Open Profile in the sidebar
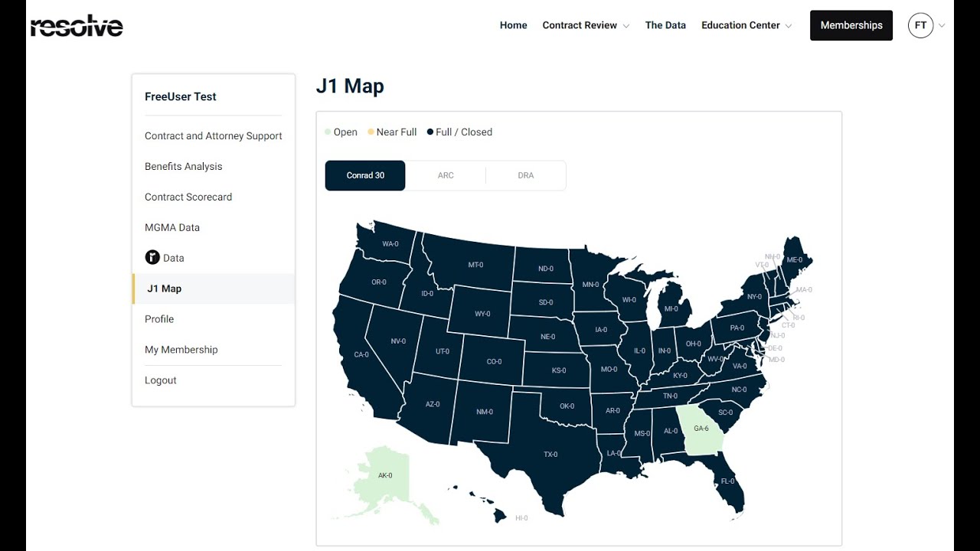The height and width of the screenshot is (551, 980). pyautogui.click(x=159, y=319)
